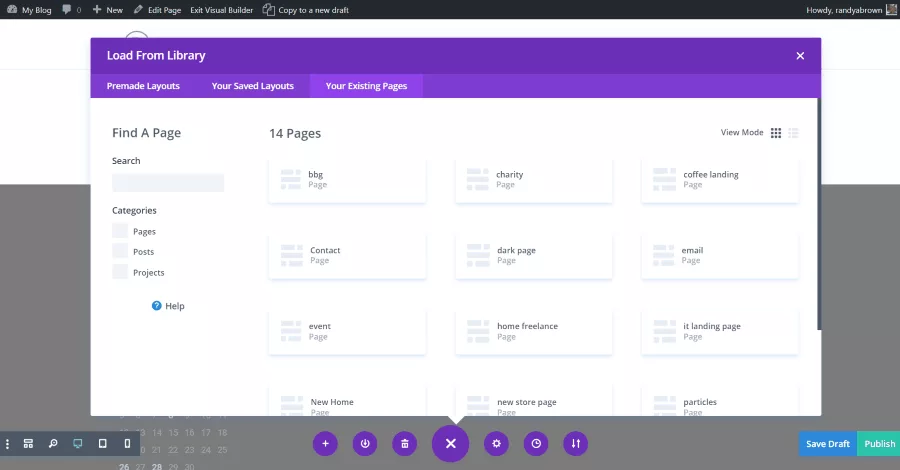The height and width of the screenshot is (470, 900).
Task: Click the charity card's layout icon
Action: [x=478, y=179]
